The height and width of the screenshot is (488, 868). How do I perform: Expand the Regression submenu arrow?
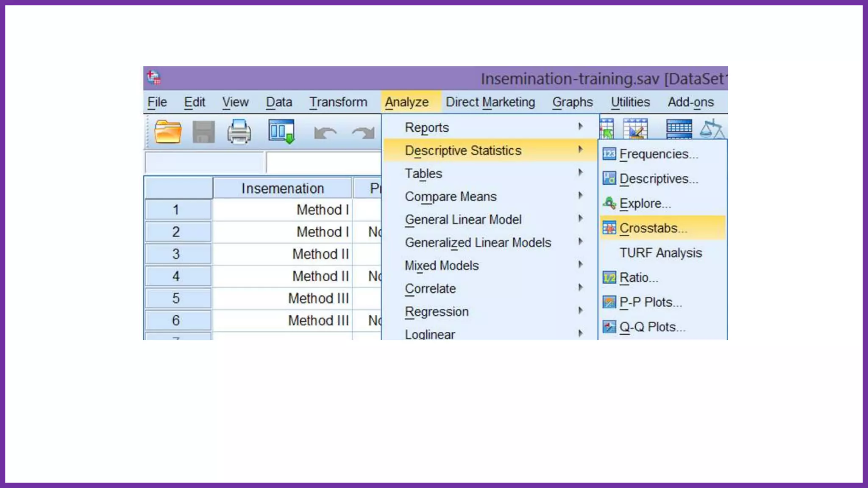click(580, 311)
